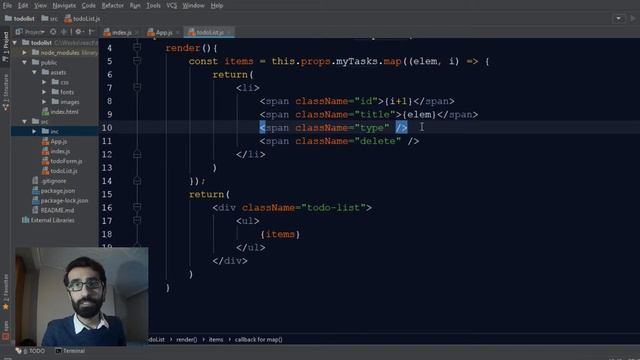This screenshot has height=360, width=640.
Task: Open the Edit menu
Action: (x=23, y=6)
